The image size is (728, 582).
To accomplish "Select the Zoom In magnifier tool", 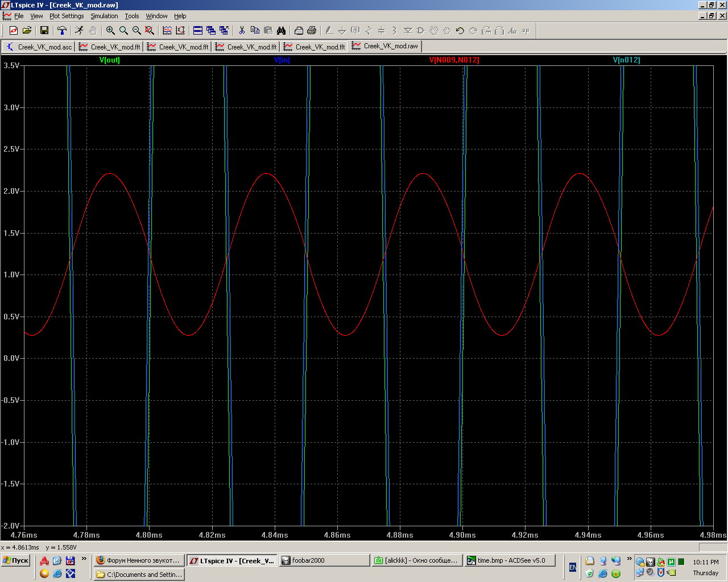I will click(x=110, y=31).
